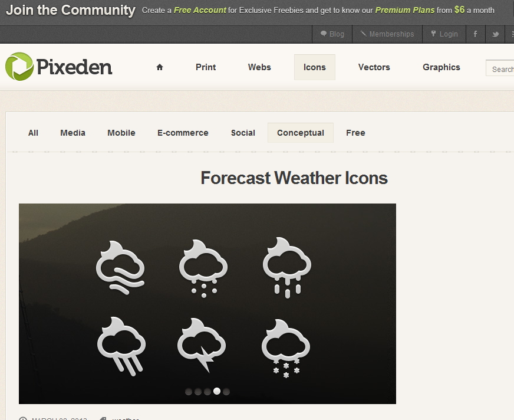Image resolution: width=514 pixels, height=420 pixels.
Task: Click the Login link
Action: [444, 34]
